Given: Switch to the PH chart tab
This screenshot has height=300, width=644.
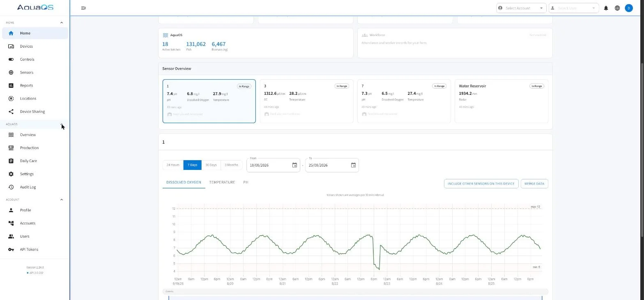Looking at the screenshot, I should click(x=246, y=182).
